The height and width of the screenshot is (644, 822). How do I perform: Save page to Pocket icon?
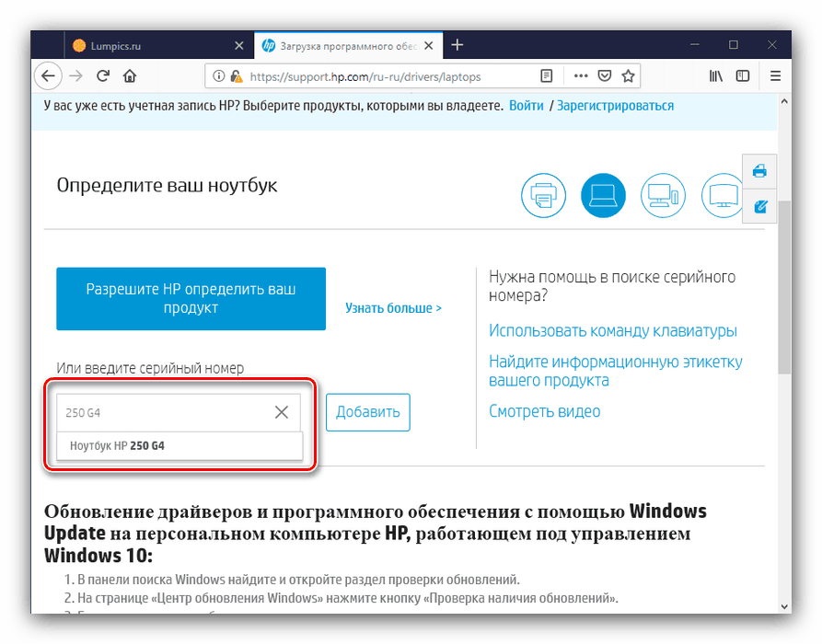(x=605, y=76)
